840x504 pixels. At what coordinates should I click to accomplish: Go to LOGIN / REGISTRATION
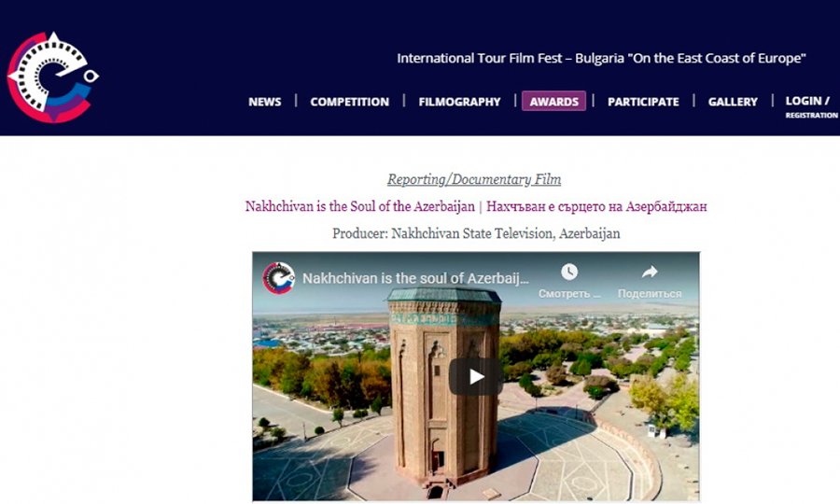(x=811, y=106)
